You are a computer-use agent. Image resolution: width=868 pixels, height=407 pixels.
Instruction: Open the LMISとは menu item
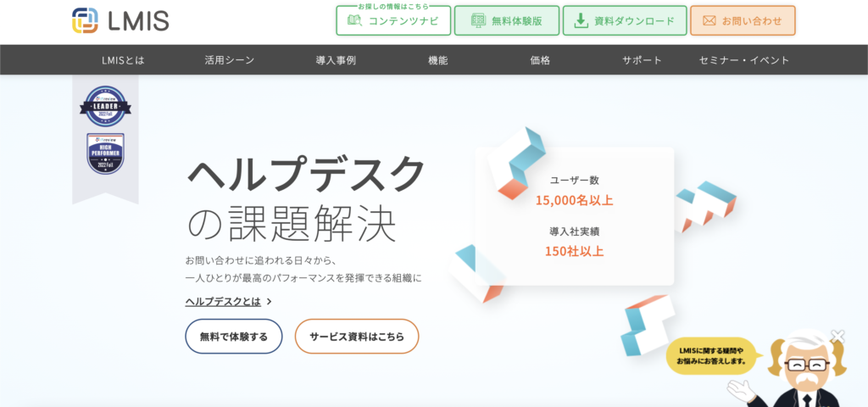[x=123, y=60]
